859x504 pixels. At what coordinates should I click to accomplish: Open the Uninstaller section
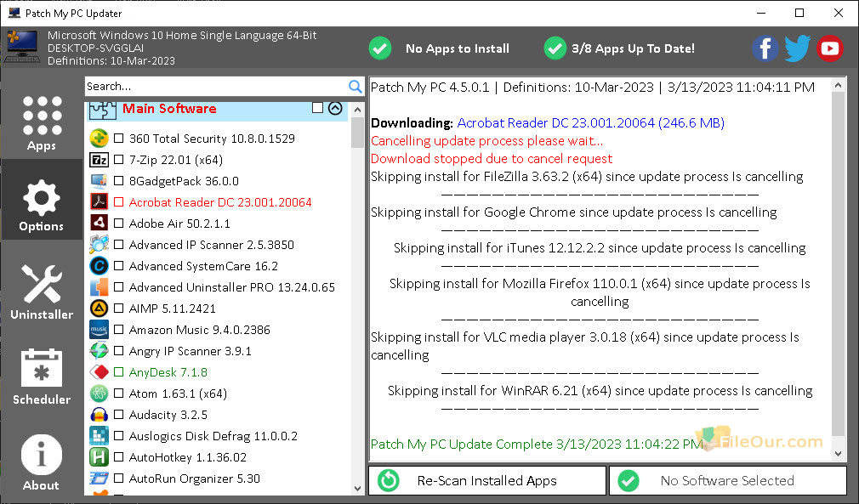[42, 292]
